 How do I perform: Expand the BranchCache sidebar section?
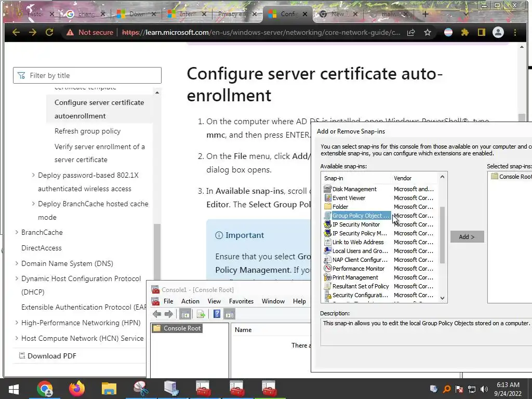coord(17,232)
